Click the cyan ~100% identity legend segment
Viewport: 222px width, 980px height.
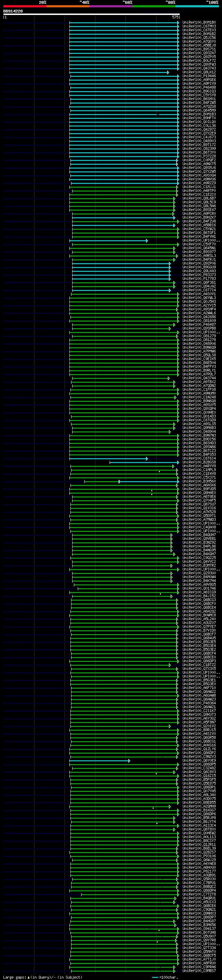coord(197,7)
